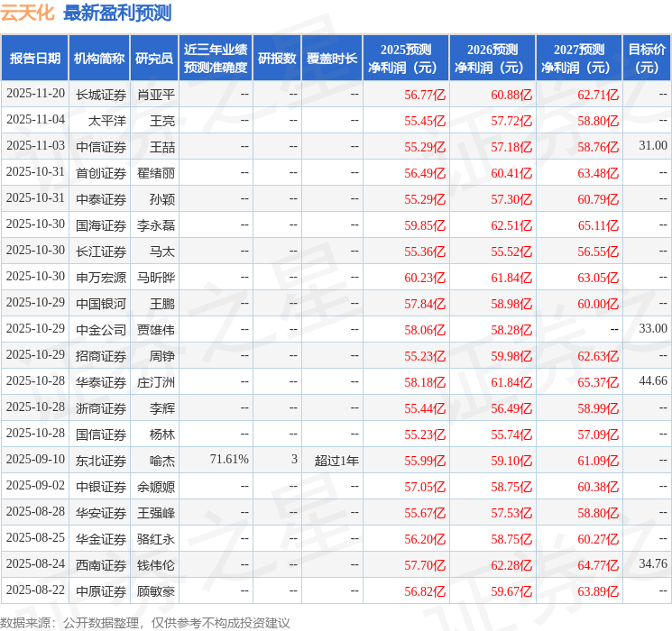Click analyst name 庄汀洲
The width and height of the screenshot is (672, 631).
click(x=156, y=381)
